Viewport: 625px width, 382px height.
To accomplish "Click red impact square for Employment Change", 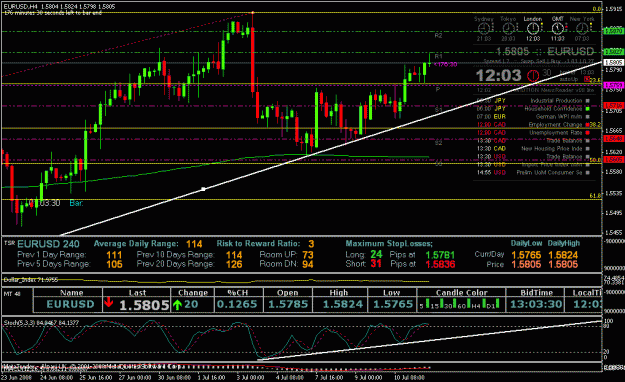I will click(587, 125).
